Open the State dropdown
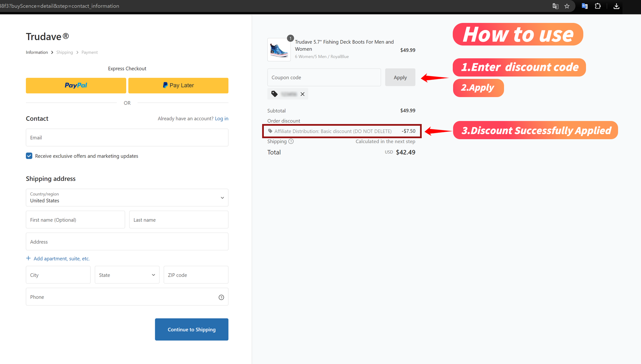 (127, 275)
